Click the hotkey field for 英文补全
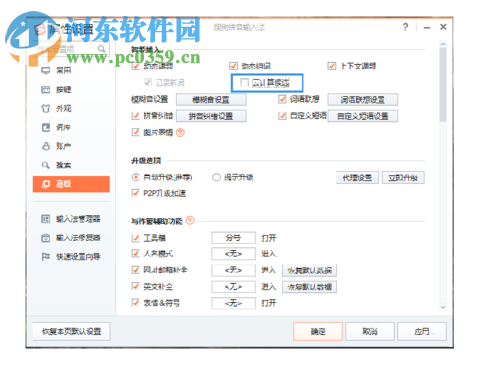The width and height of the screenshot is (500, 387). point(233,287)
